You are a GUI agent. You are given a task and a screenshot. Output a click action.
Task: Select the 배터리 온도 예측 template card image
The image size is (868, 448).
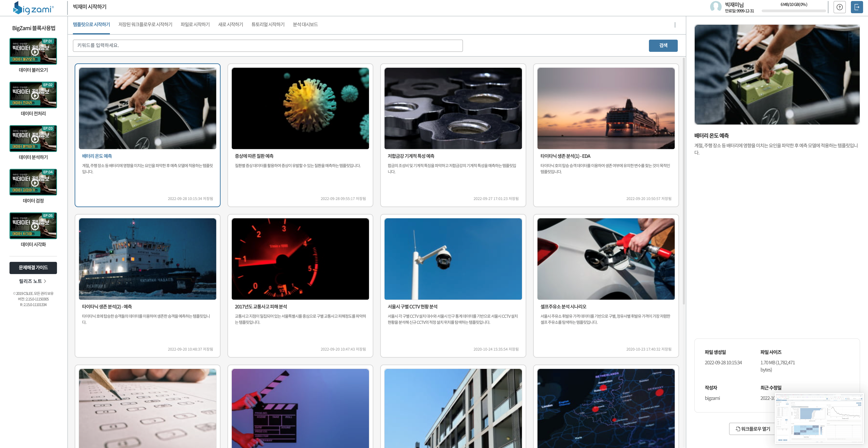(147, 108)
